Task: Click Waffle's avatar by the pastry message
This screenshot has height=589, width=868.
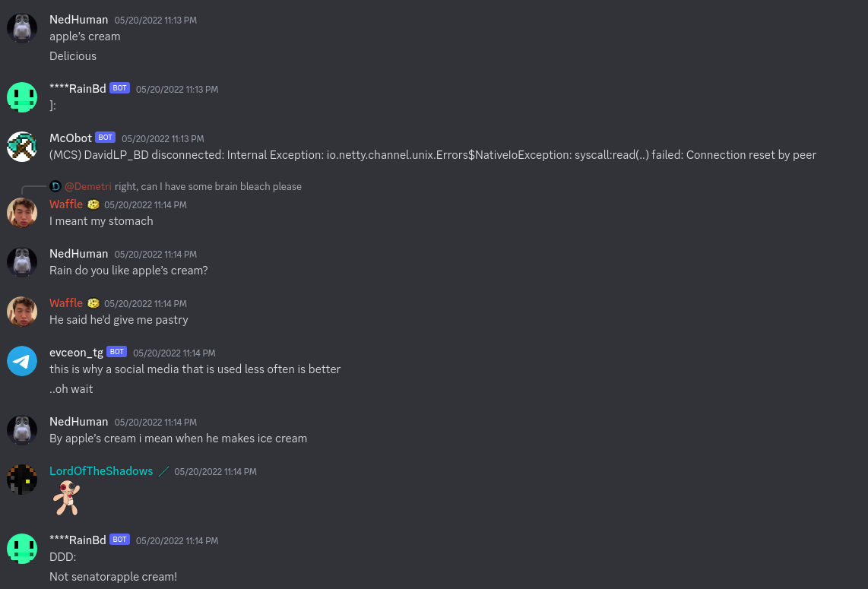Action: click(22, 311)
